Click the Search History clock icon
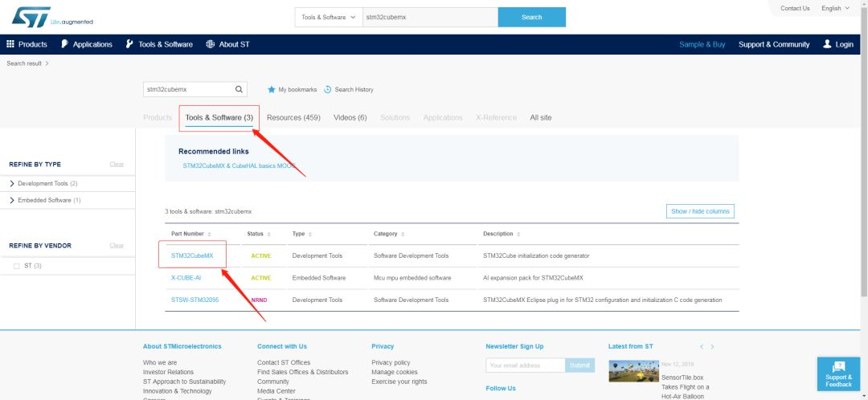The height and width of the screenshot is (400, 868). point(328,90)
